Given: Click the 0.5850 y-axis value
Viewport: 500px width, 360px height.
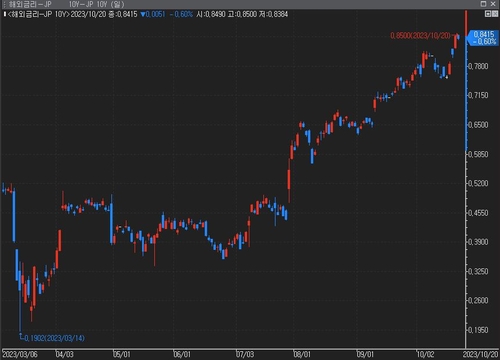Looking at the screenshot, I should (478, 154).
